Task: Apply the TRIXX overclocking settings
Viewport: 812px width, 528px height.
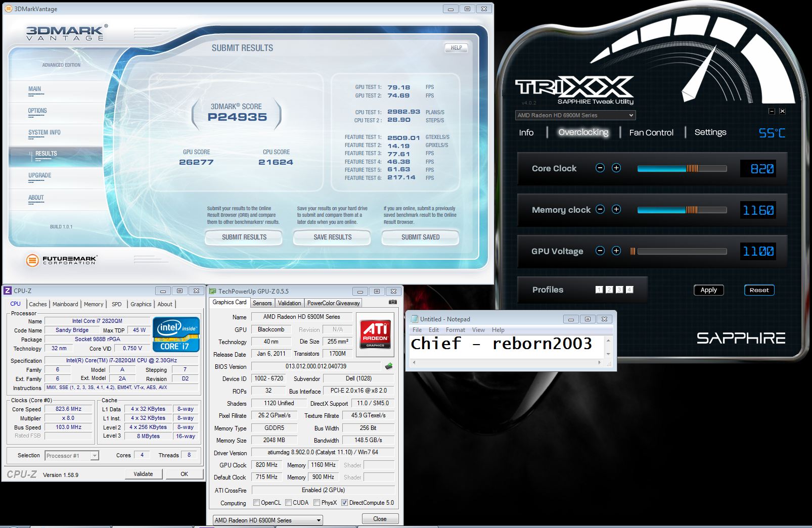Action: [x=709, y=290]
